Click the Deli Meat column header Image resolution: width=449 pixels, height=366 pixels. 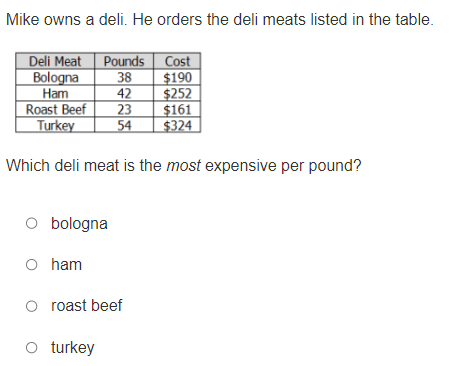55,61
